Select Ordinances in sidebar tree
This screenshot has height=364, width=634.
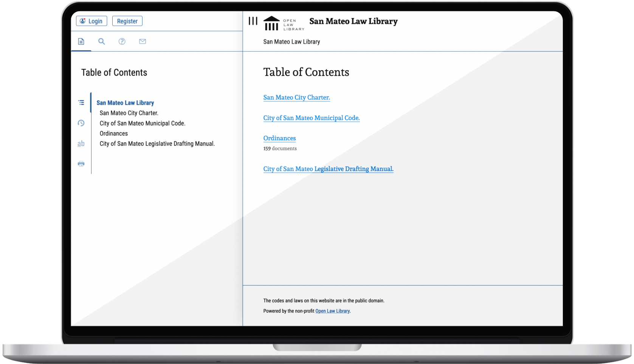pos(114,133)
